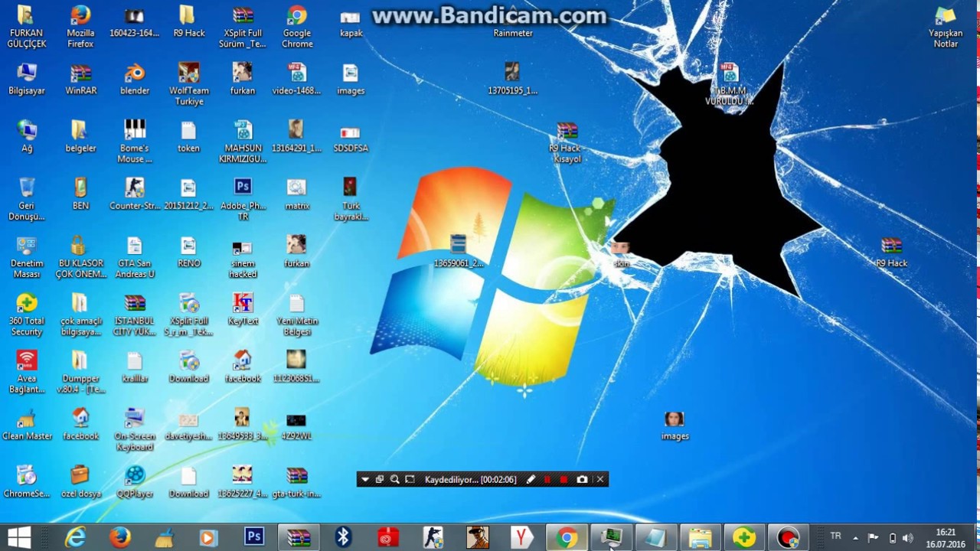Screen dimensions: 980x551
Task: Open File Explorer from the taskbar
Action: click(700, 538)
